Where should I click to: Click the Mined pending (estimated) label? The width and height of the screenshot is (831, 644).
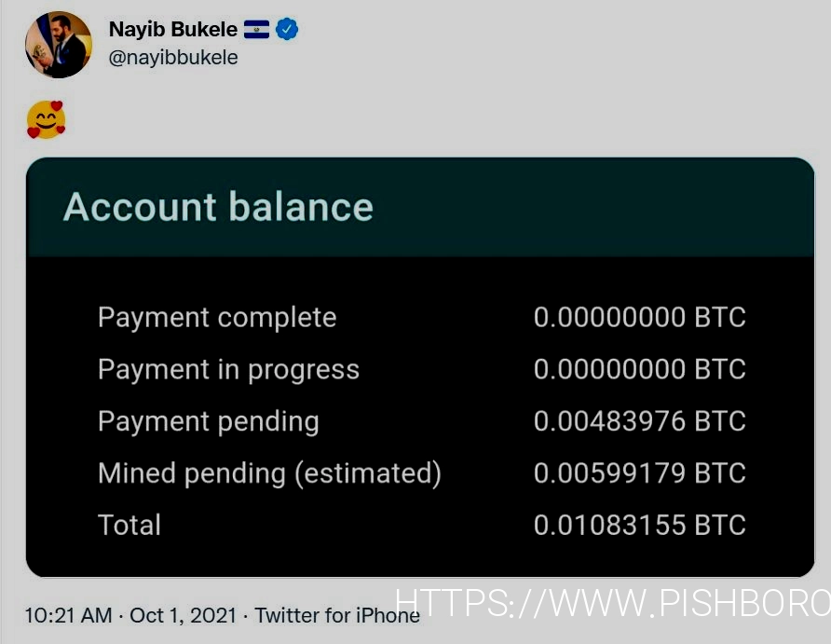(x=269, y=473)
